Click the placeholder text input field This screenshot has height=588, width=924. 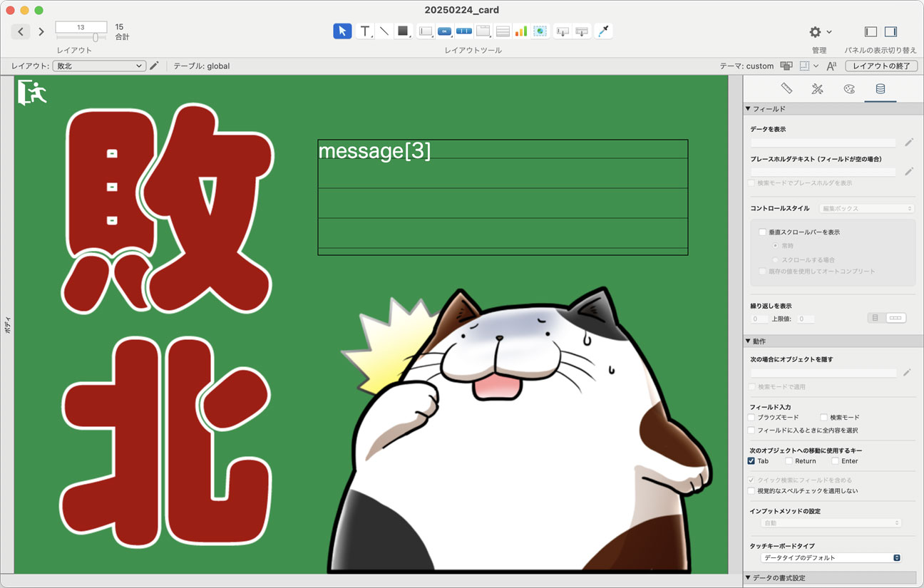(x=823, y=172)
